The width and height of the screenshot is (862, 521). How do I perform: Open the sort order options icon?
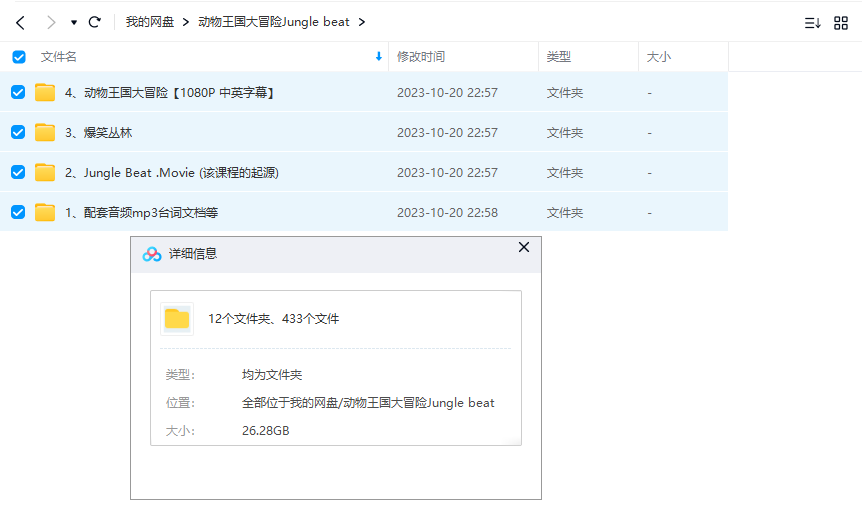pyautogui.click(x=812, y=22)
